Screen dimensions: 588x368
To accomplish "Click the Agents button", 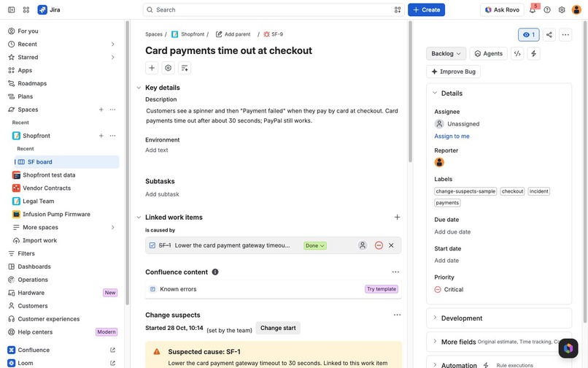I will 488,54.
